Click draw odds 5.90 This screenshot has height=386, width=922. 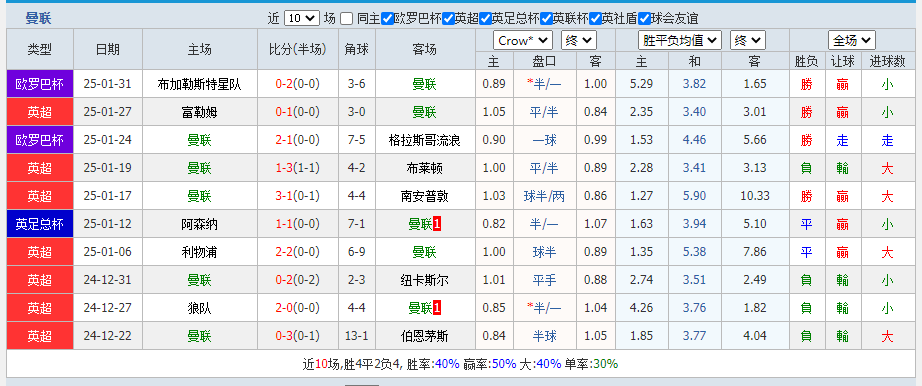coord(694,196)
